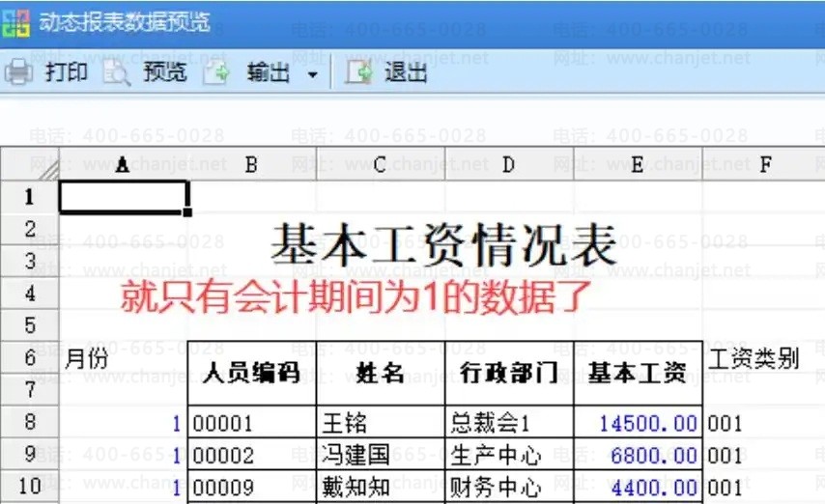Select column E header
This screenshot has width=825, height=504.
tap(638, 165)
